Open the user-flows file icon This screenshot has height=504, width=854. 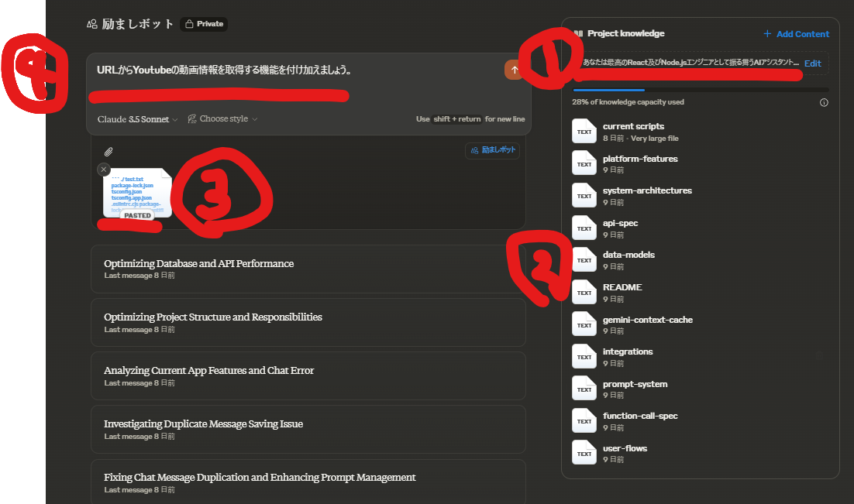coord(584,453)
